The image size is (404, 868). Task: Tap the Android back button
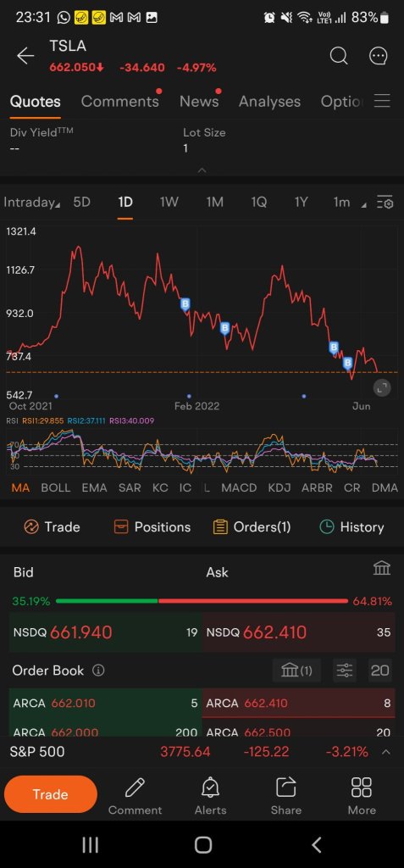click(317, 845)
